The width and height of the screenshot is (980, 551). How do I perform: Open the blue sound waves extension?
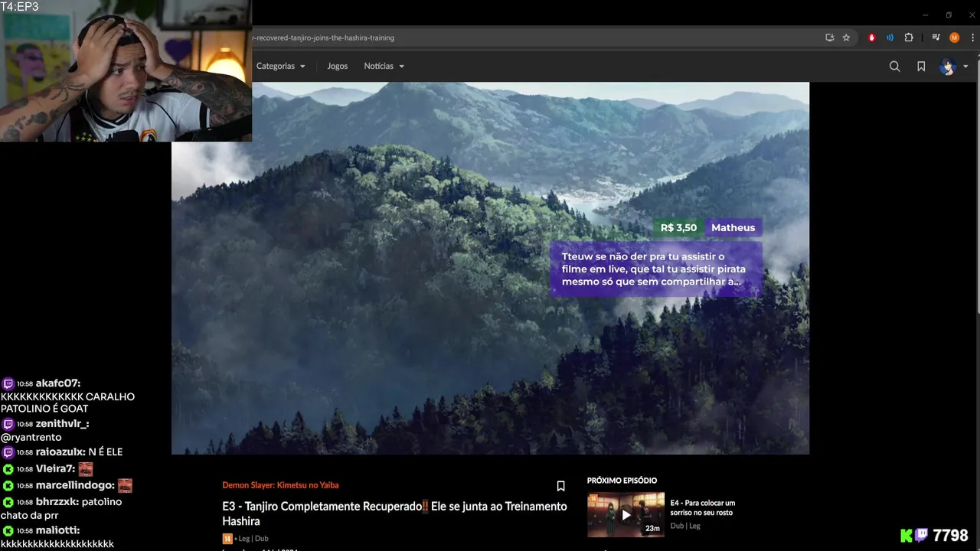890,37
